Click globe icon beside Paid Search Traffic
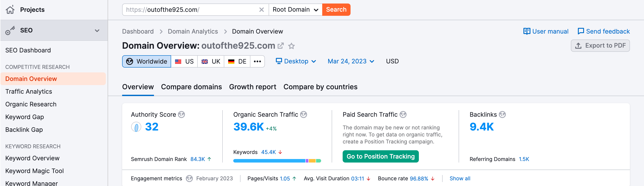 click(x=403, y=114)
